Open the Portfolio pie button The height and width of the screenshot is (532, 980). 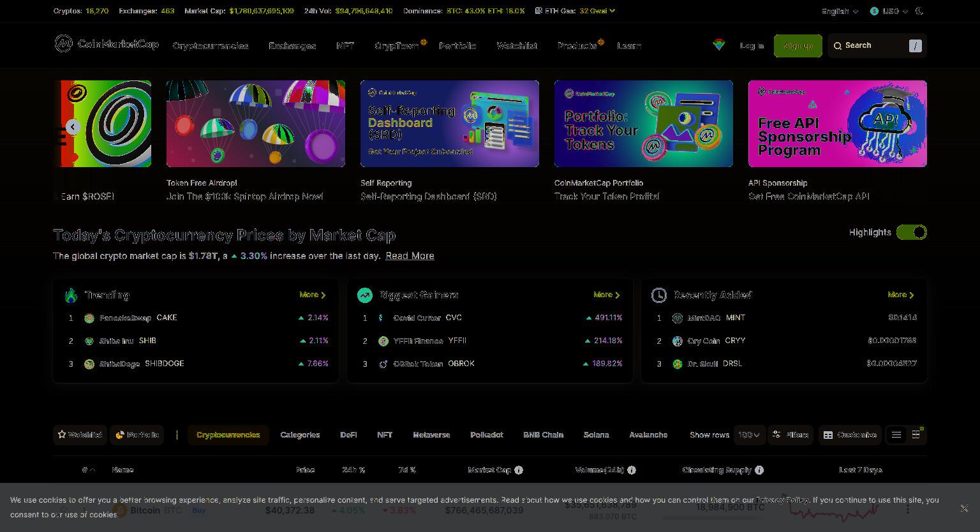tap(137, 435)
